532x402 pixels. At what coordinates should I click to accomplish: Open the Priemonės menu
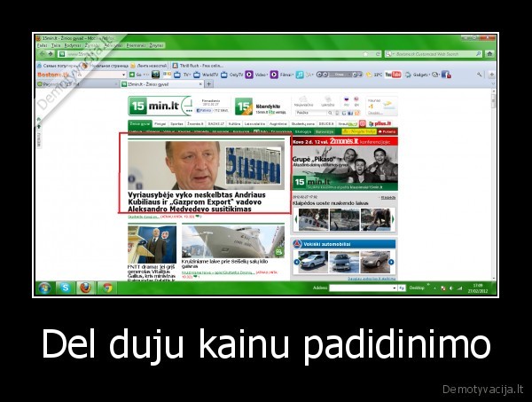point(136,45)
